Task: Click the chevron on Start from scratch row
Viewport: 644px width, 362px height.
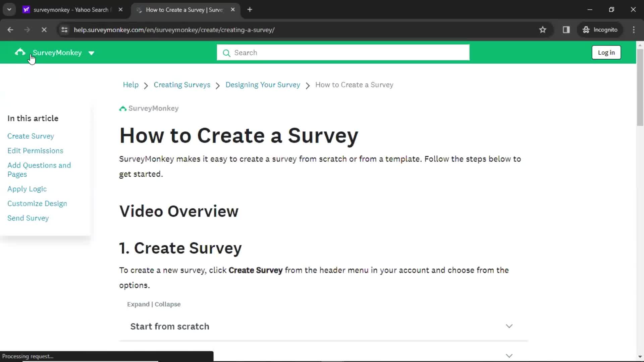Action: pos(509,326)
